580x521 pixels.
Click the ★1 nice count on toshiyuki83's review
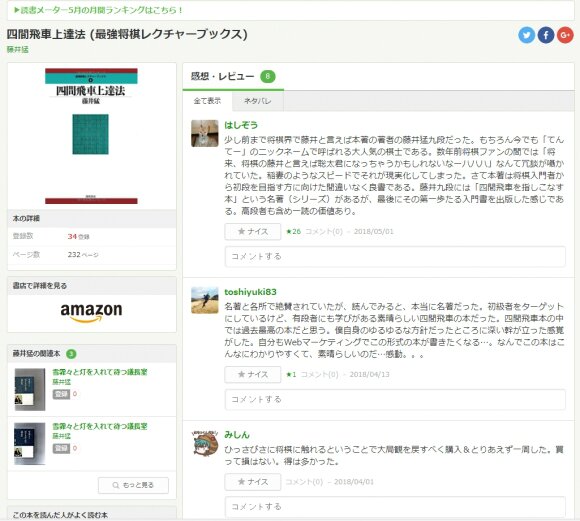[x=291, y=374]
